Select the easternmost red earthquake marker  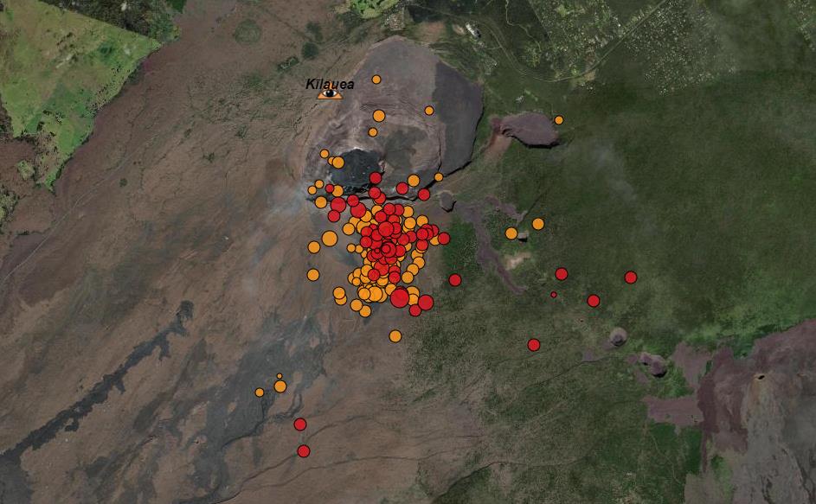631,278
